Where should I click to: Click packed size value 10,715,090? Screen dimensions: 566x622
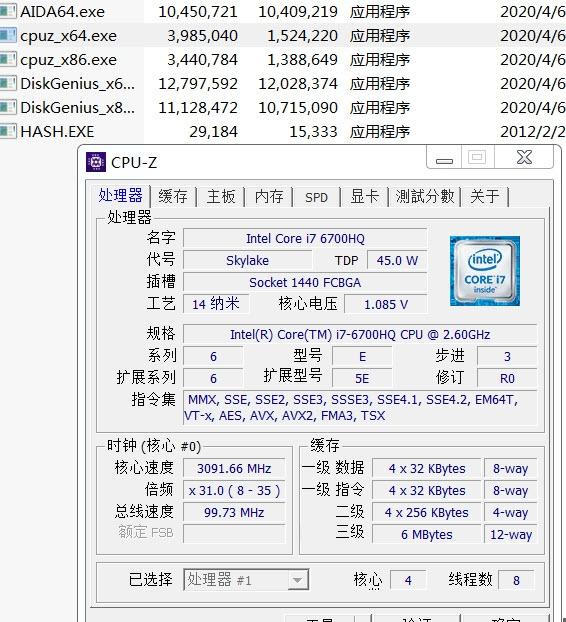coord(298,108)
